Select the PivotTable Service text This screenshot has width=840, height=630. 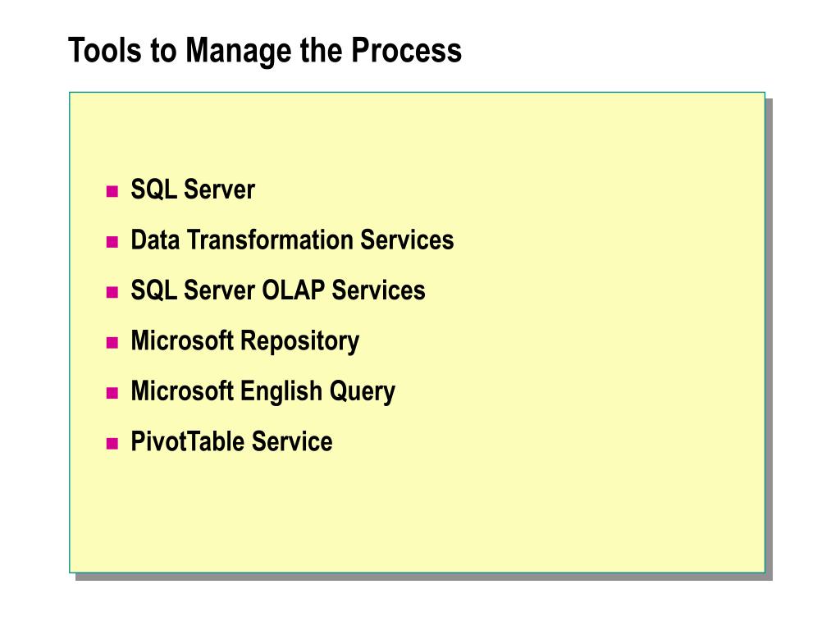click(x=231, y=441)
